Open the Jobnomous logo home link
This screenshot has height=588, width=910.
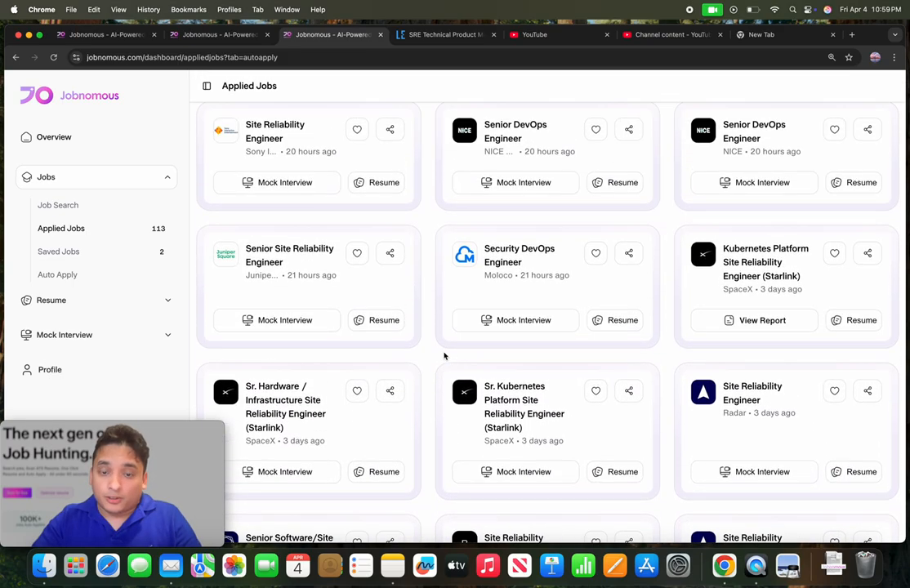pos(69,96)
